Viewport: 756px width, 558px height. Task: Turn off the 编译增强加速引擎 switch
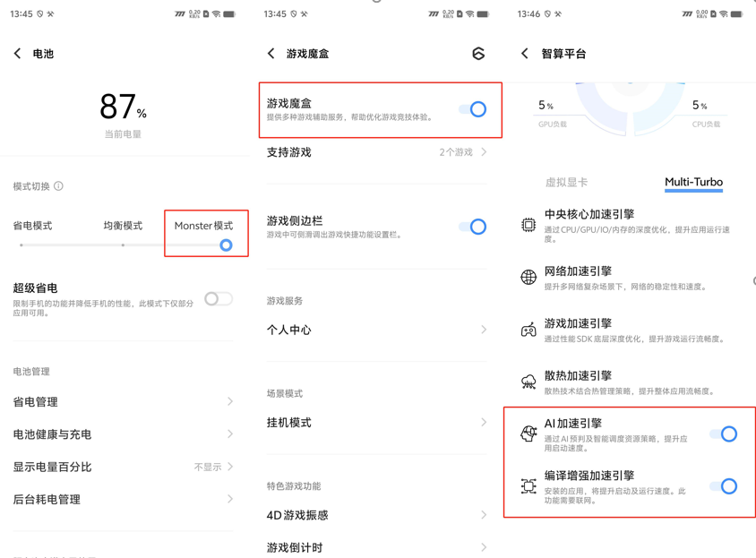coord(723,486)
